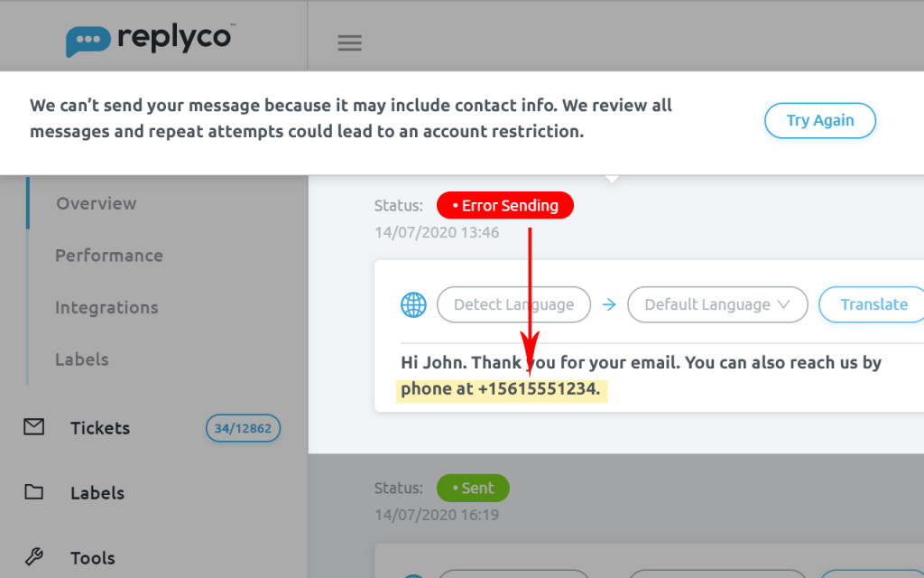
Task: Click the Try Again button
Action: 819,120
